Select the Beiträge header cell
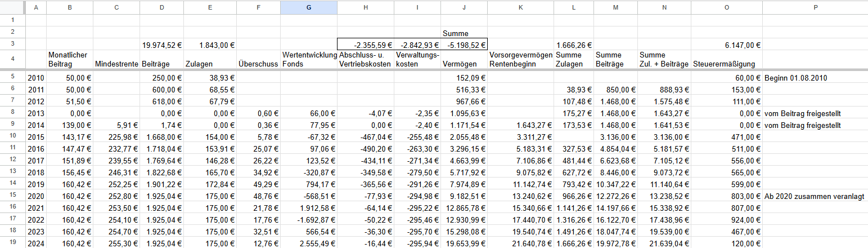Viewport: 868px width, 248px height. coord(163,60)
